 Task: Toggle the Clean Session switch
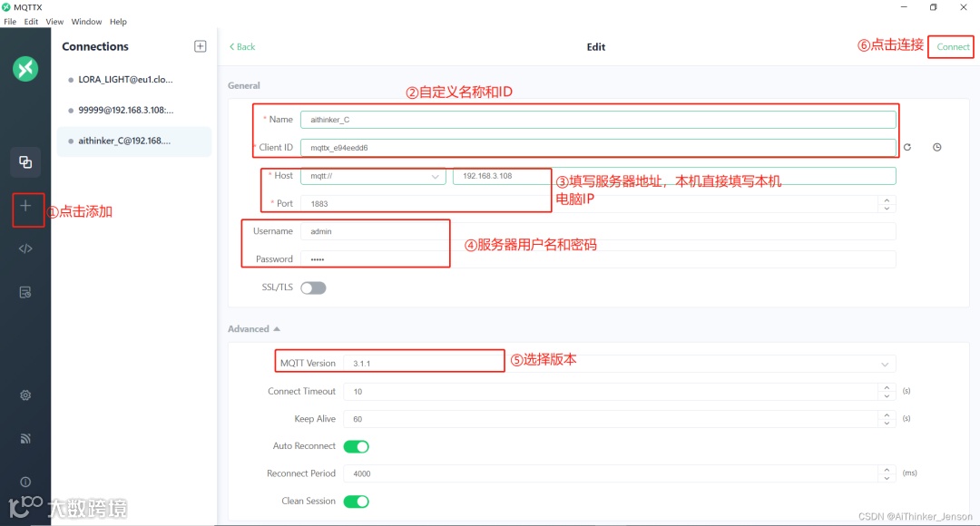[357, 502]
